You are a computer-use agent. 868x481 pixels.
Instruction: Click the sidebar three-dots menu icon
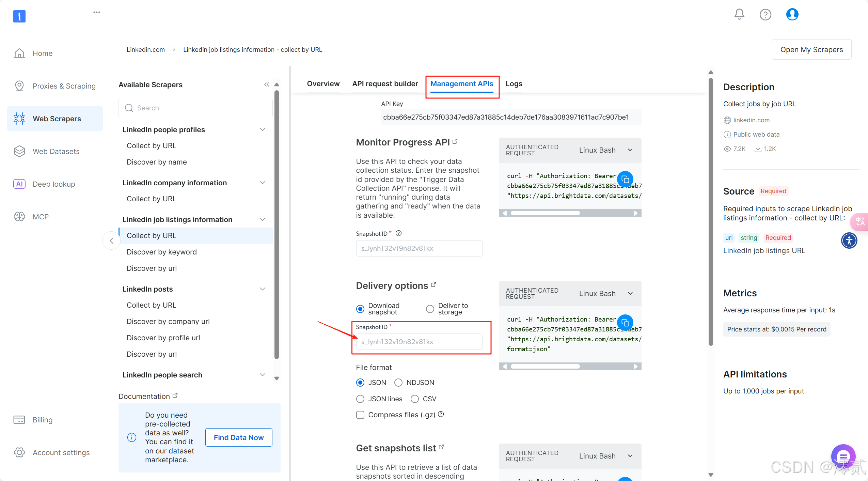[x=97, y=12]
